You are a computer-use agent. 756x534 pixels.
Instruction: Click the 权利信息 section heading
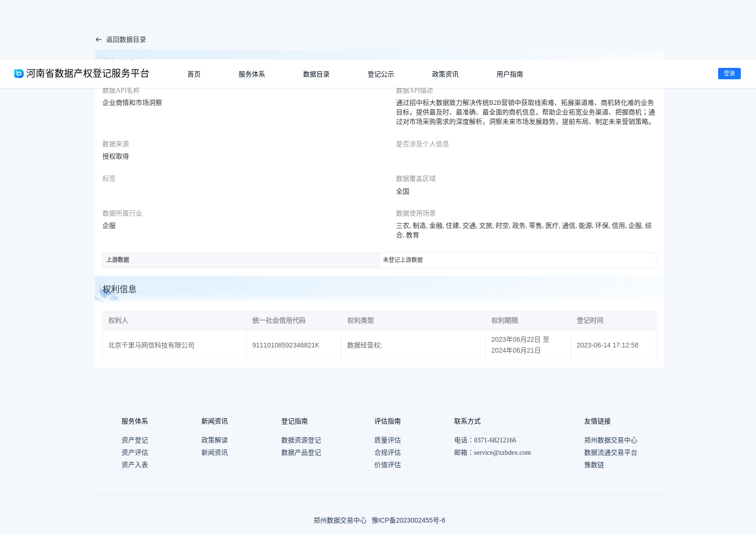tap(120, 290)
